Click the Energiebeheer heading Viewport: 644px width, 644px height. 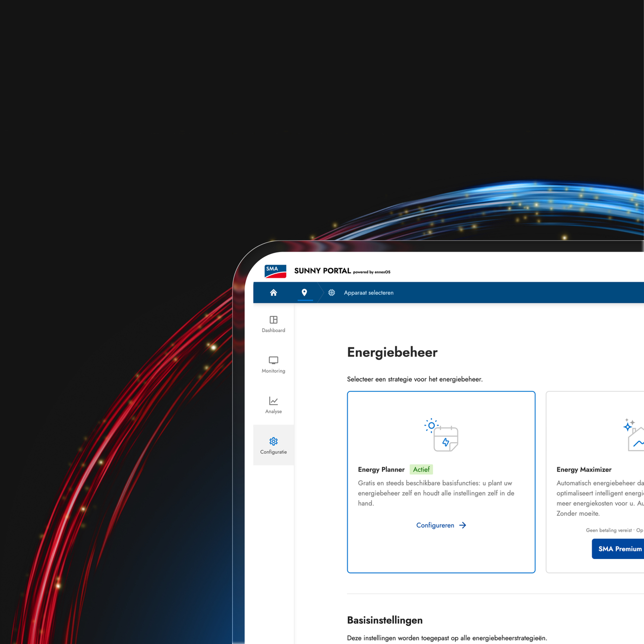392,353
